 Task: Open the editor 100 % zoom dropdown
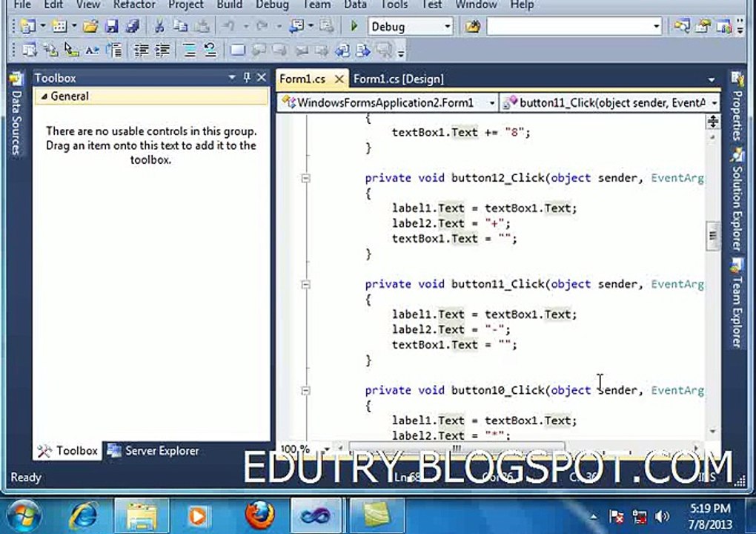click(328, 449)
